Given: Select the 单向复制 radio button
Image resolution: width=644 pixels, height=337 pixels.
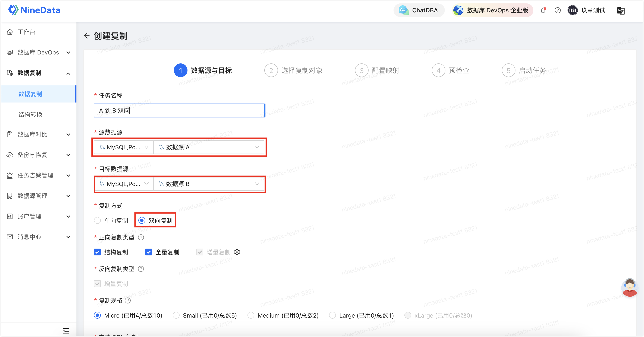Looking at the screenshot, I should coord(97,220).
